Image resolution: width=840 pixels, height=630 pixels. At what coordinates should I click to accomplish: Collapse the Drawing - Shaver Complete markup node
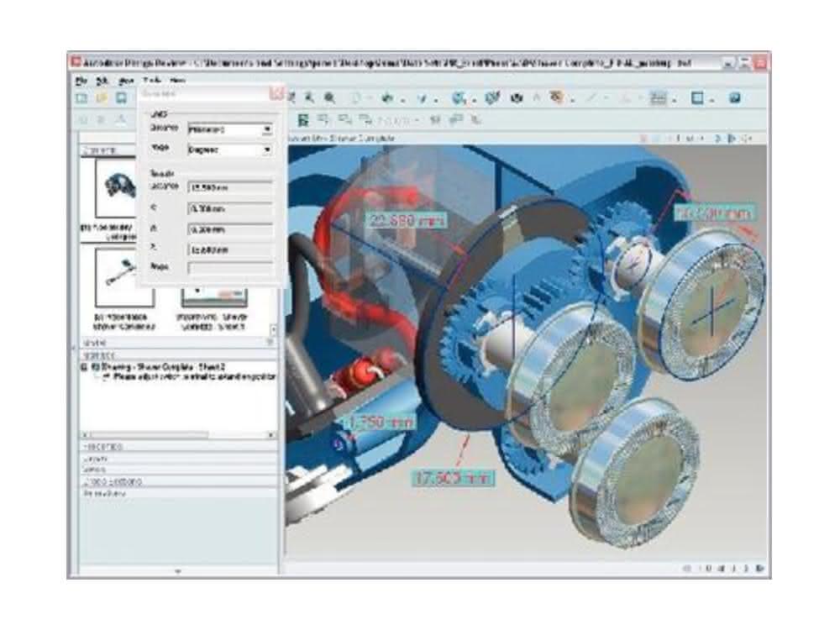pyautogui.click(x=84, y=367)
